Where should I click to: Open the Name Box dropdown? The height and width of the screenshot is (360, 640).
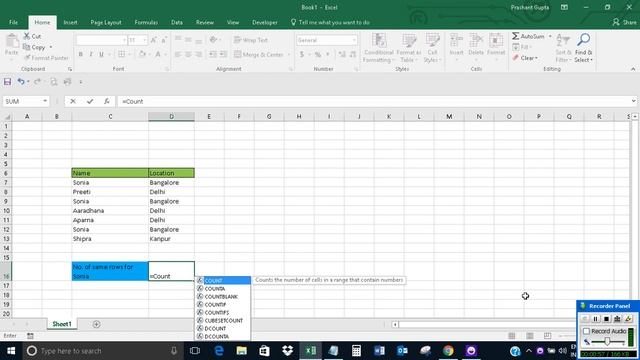click(45, 101)
